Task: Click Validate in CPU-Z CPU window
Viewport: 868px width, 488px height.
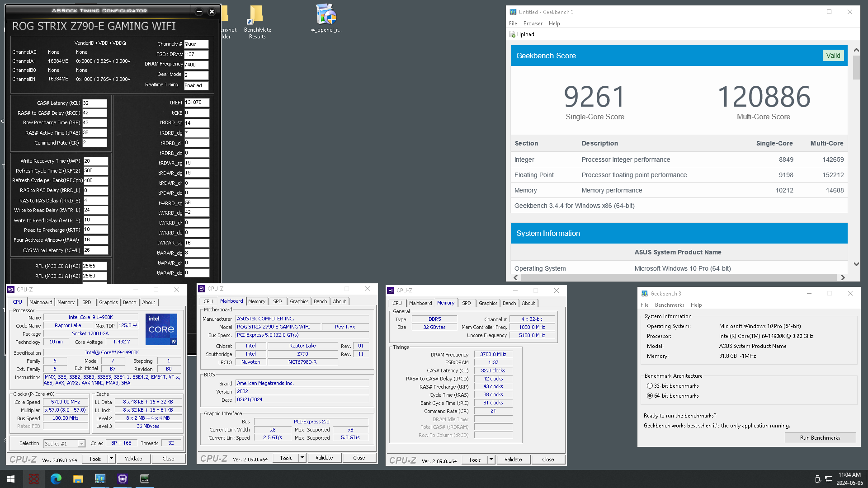Action: pyautogui.click(x=133, y=459)
